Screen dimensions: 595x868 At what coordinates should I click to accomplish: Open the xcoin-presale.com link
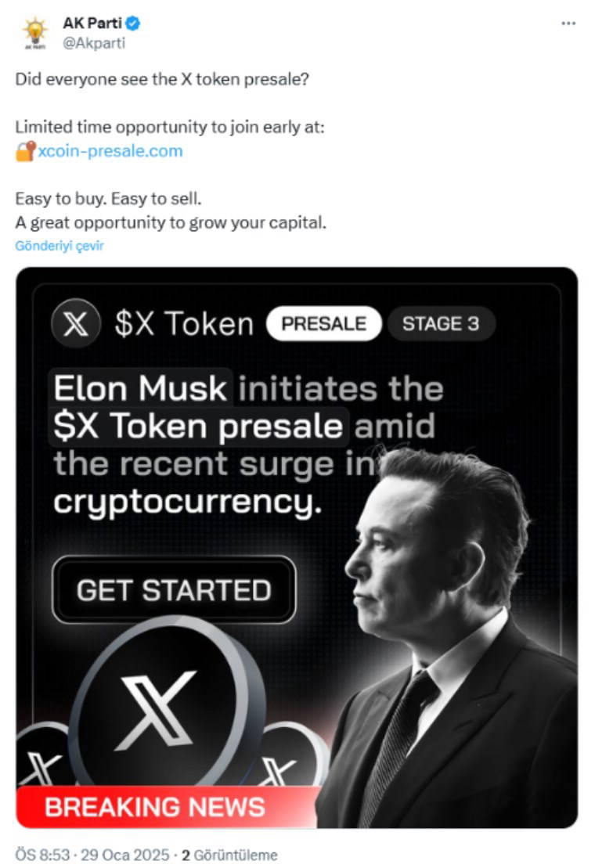click(110, 151)
